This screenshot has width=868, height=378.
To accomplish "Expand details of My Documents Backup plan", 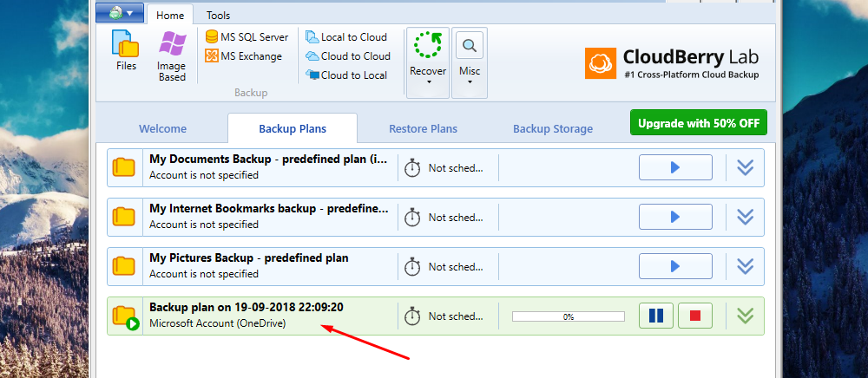I will point(746,167).
